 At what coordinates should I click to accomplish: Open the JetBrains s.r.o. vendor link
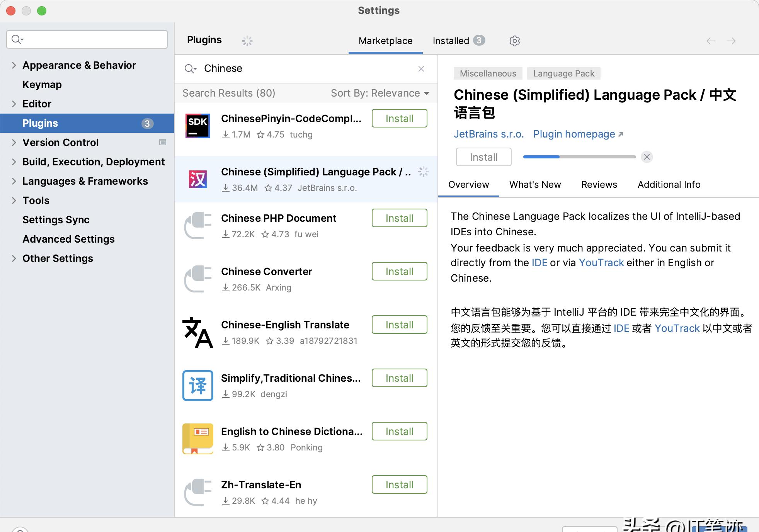pyautogui.click(x=488, y=134)
